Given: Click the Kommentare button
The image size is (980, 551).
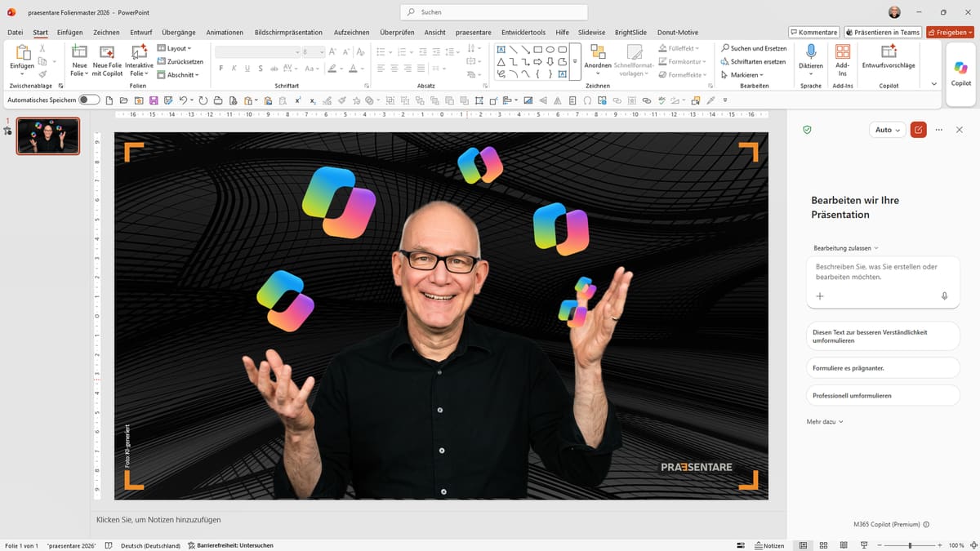Looking at the screenshot, I should tap(814, 32).
